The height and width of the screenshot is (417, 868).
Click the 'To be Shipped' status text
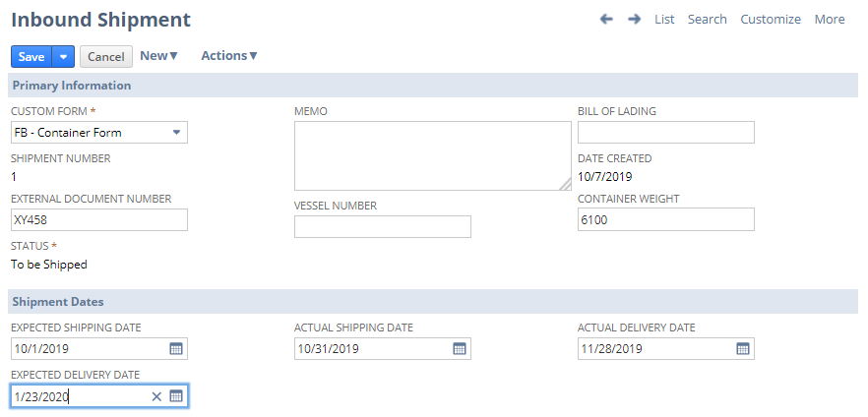[x=49, y=265]
